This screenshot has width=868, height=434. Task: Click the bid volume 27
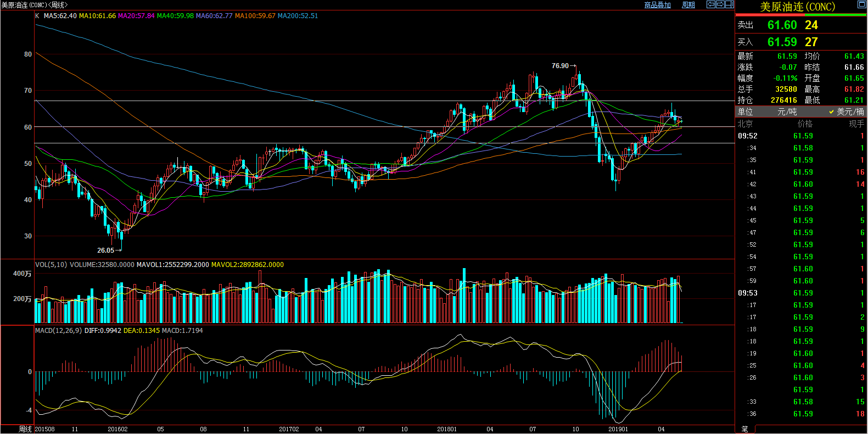tap(811, 42)
